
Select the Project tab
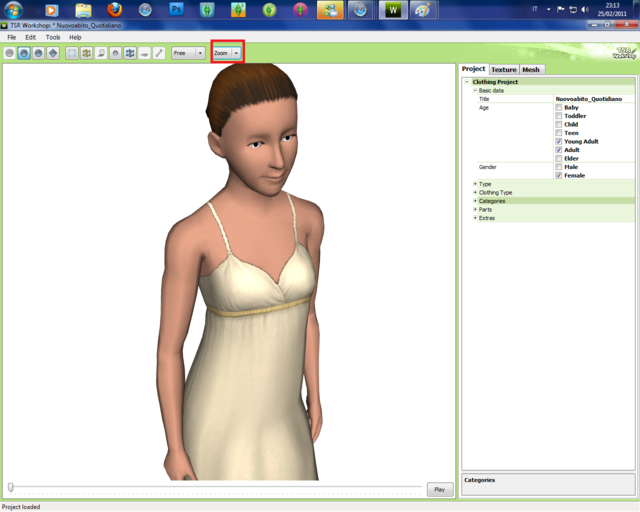click(473, 69)
